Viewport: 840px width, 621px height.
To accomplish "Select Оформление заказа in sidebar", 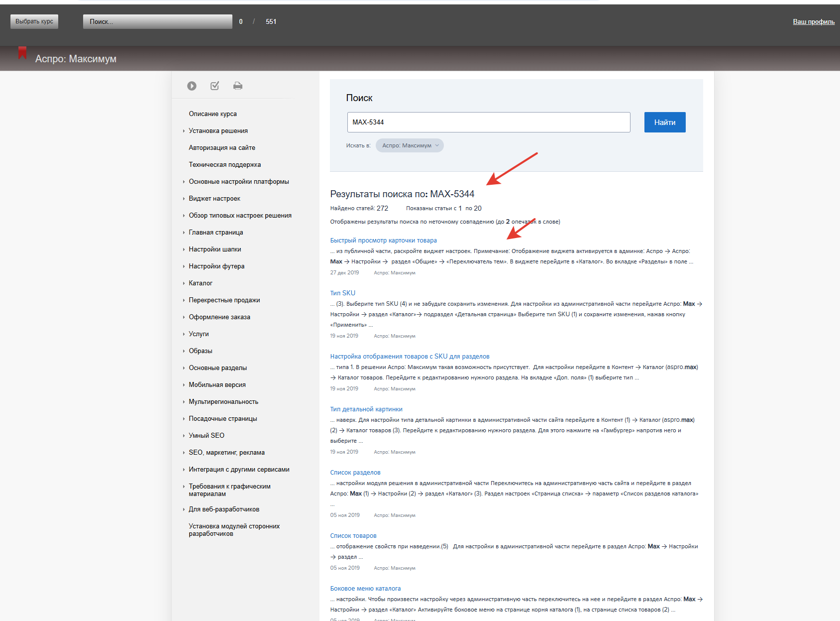I will 219,317.
